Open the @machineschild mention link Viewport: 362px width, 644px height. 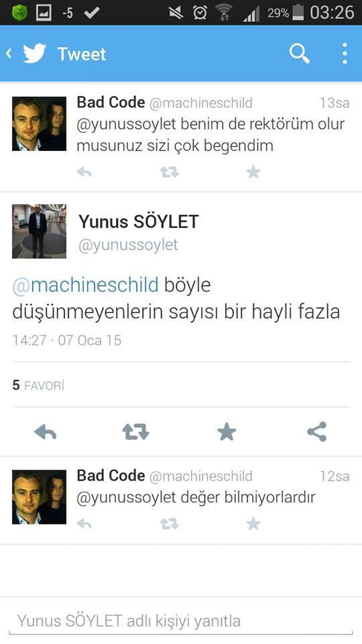pos(85,285)
